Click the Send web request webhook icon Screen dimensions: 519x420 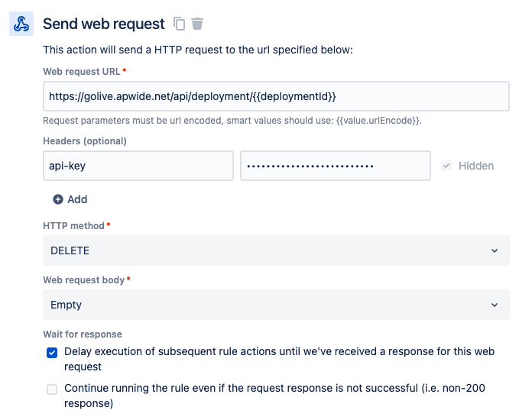[21, 24]
